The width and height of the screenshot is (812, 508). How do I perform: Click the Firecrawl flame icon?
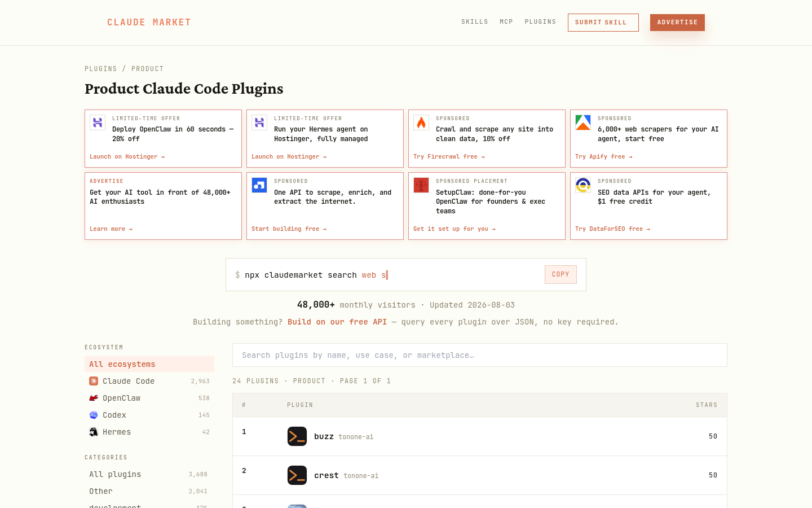[x=421, y=122]
